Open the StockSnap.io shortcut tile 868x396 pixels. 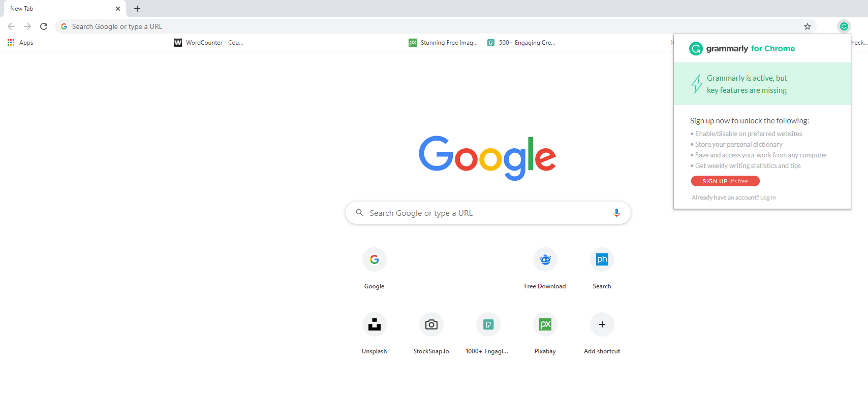pos(431,334)
